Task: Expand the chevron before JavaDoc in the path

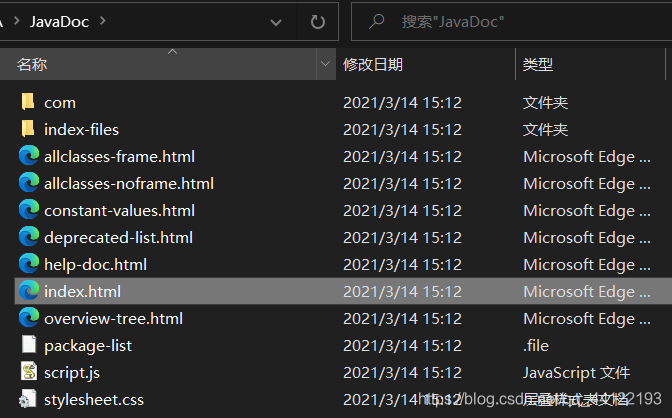Action: click(17, 21)
